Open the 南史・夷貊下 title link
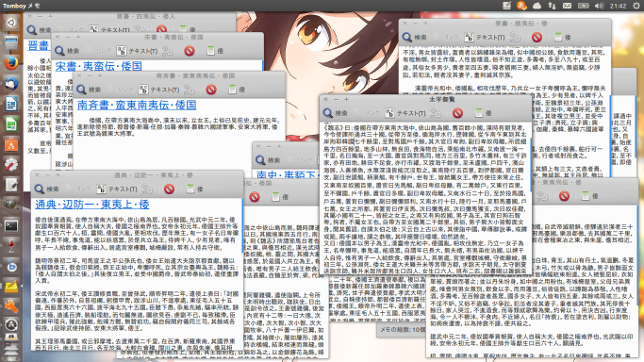Image resolution: width=644 pixels, height=362 pixels. pos(287,174)
